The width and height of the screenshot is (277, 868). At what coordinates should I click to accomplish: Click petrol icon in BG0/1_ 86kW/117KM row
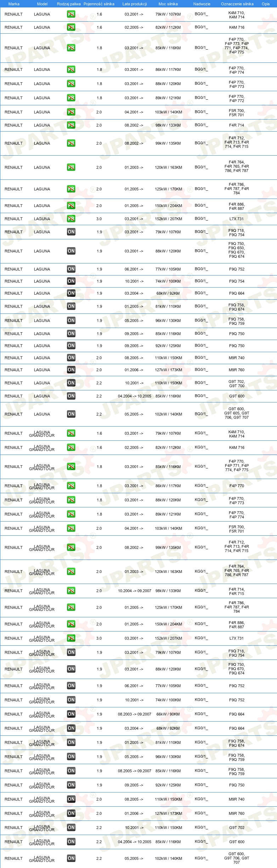pyautogui.click(x=71, y=69)
